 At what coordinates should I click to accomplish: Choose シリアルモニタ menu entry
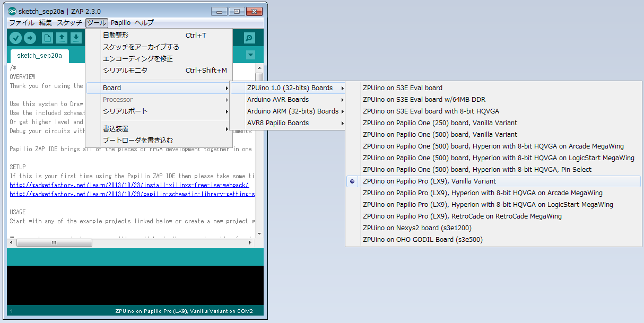[x=159, y=71]
